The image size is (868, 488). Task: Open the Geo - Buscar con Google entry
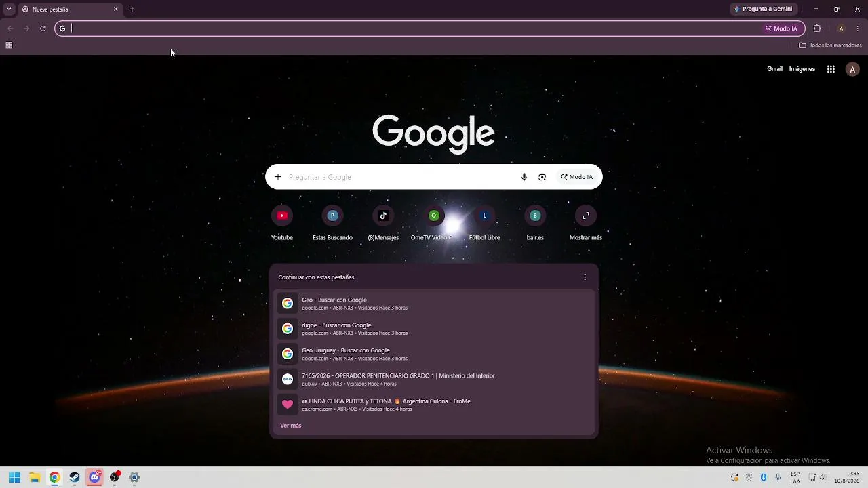click(x=434, y=304)
